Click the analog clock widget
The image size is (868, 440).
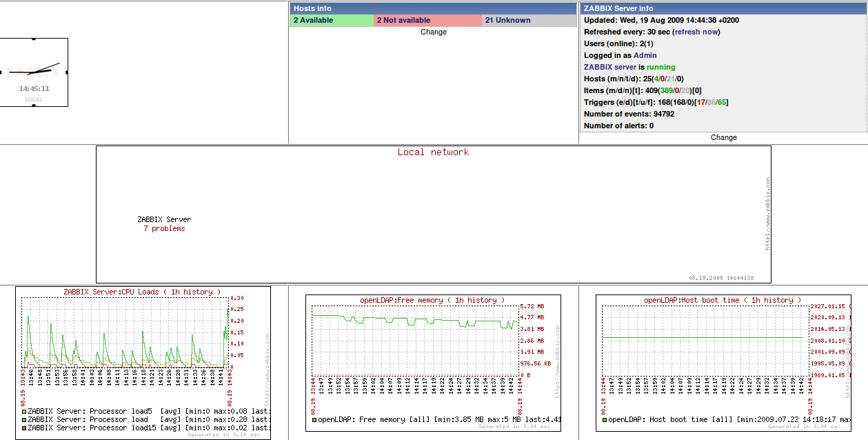point(34,72)
